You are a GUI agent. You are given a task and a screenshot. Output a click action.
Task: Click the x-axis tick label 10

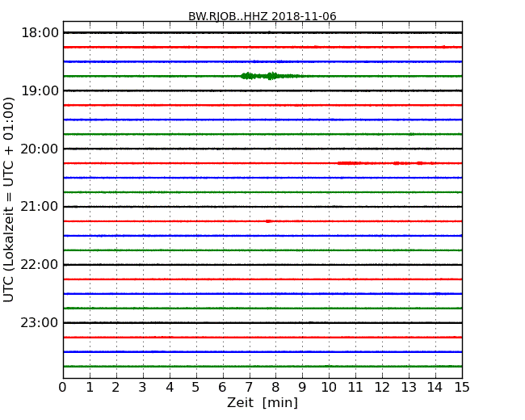tap(329, 387)
